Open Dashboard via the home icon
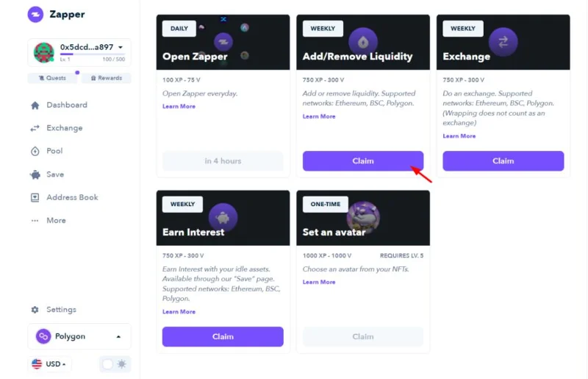Image resolution: width=588 pixels, height=379 pixels. point(35,105)
